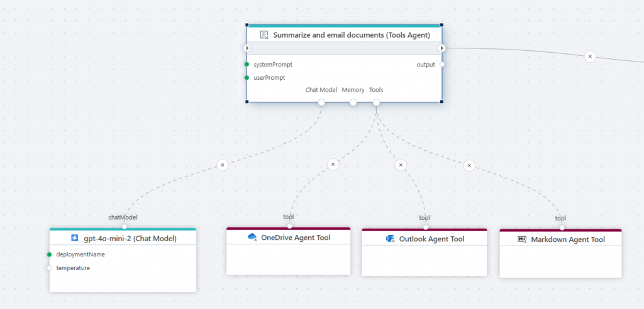The width and height of the screenshot is (644, 309).
Task: Remove the Outlook tool connection with X
Action: 401,165
